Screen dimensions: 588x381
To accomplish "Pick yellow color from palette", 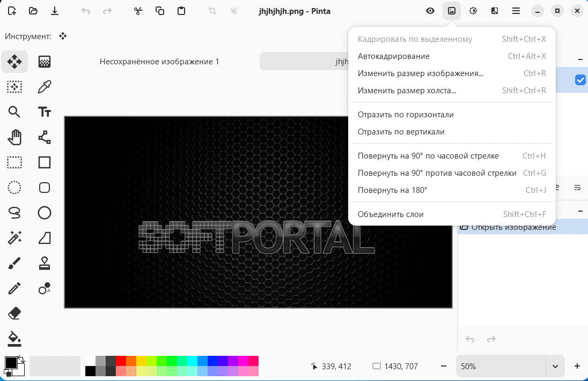I will 141,361.
